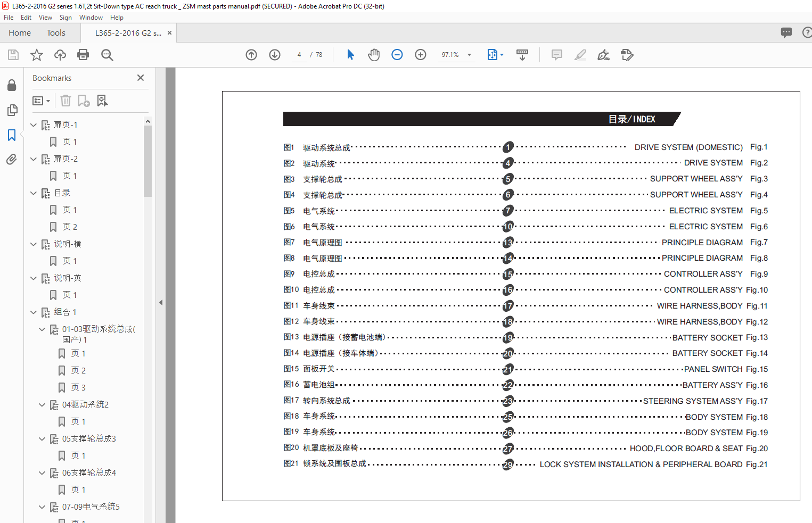Close the Bookmarks panel

pos(141,78)
